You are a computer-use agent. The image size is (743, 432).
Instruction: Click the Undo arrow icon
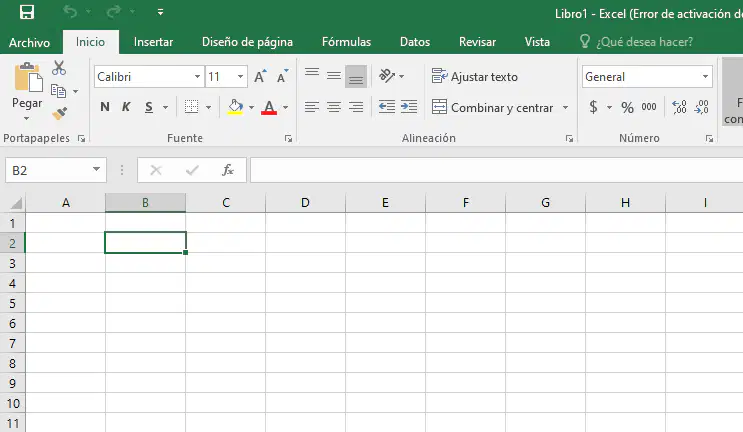pos(70,12)
